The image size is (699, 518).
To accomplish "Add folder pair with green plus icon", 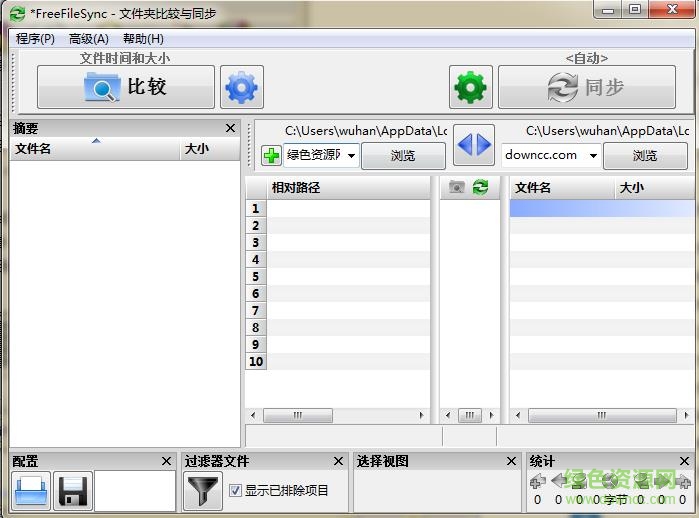I will [x=271, y=156].
